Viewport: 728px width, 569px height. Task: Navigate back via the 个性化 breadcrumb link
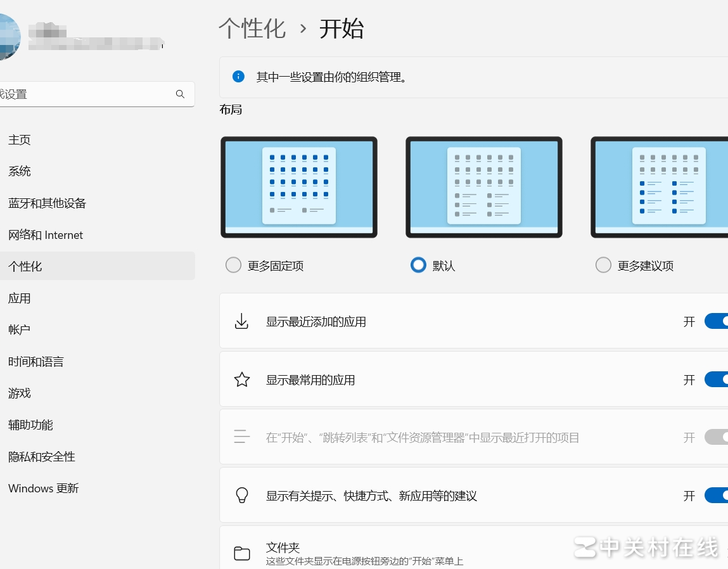coord(253,29)
